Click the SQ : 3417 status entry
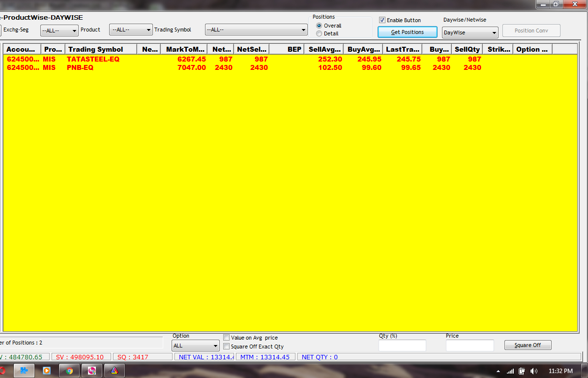 [x=143, y=357]
